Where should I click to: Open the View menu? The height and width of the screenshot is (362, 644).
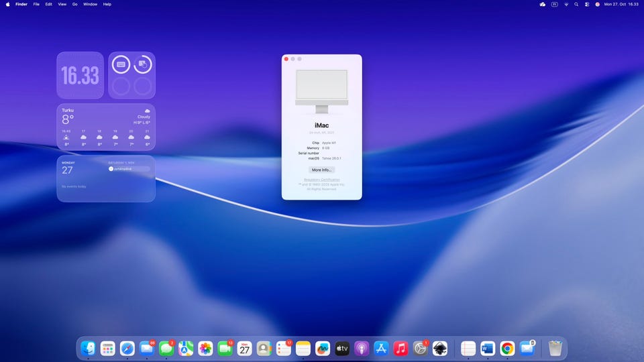[x=62, y=4]
